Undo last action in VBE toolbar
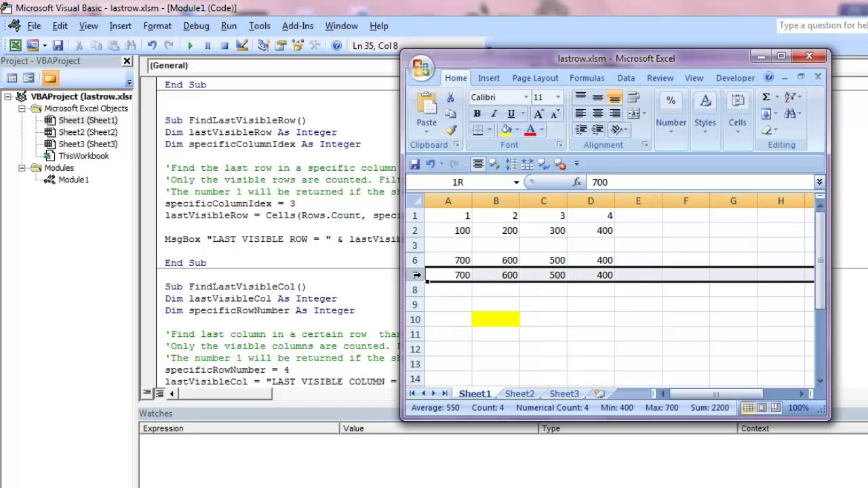Viewport: 868px width, 488px height. pyautogui.click(x=152, y=45)
